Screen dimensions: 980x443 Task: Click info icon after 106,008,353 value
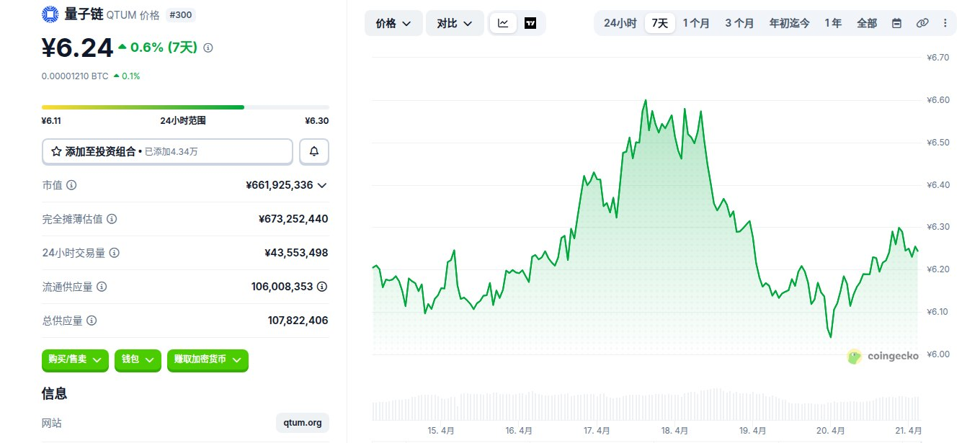click(322, 287)
